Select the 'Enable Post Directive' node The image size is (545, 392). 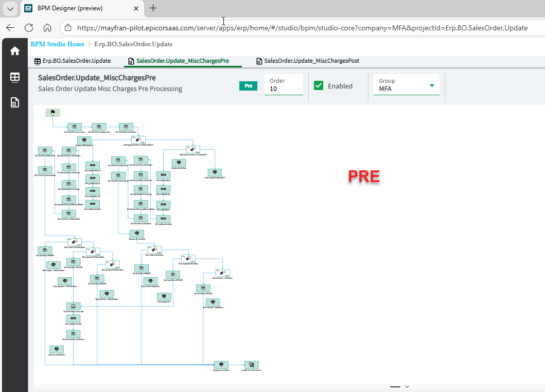(252, 365)
